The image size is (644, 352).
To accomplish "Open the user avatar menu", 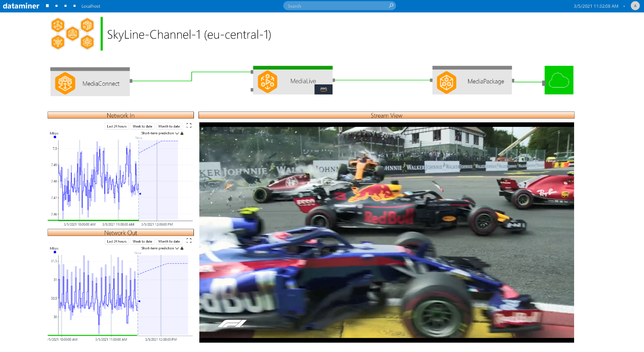I will tap(635, 6).
